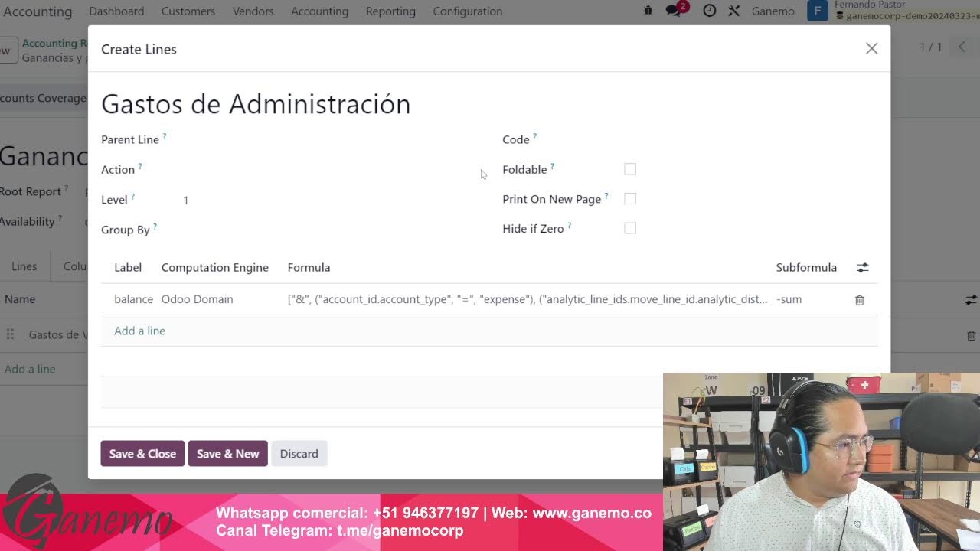980x551 pixels.
Task: Click the Subformula column header
Action: 806,268
